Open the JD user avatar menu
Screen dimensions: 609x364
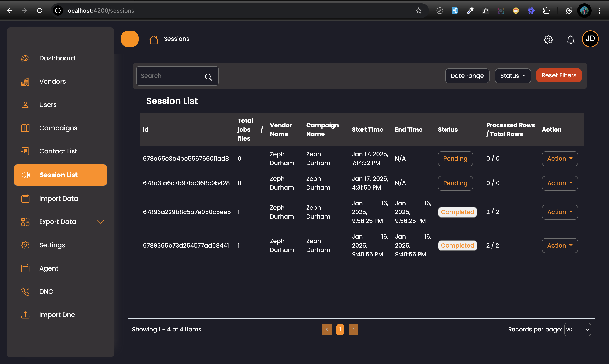[x=590, y=39]
